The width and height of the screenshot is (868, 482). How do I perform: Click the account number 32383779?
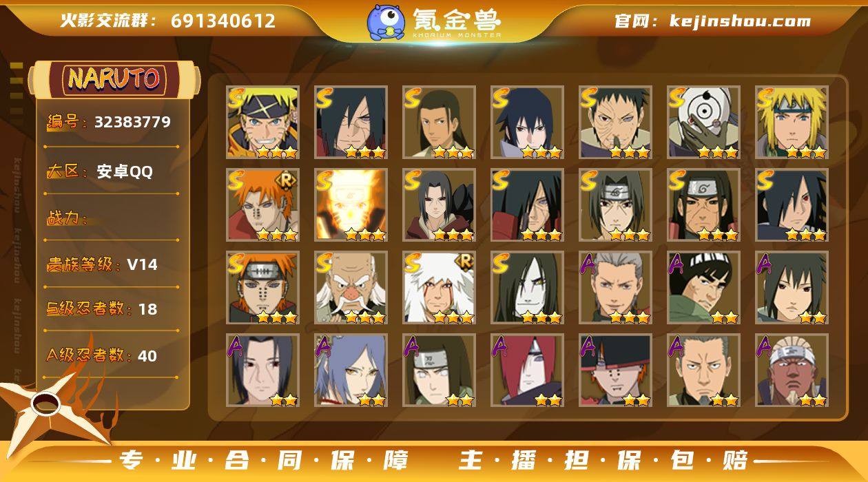point(132,123)
